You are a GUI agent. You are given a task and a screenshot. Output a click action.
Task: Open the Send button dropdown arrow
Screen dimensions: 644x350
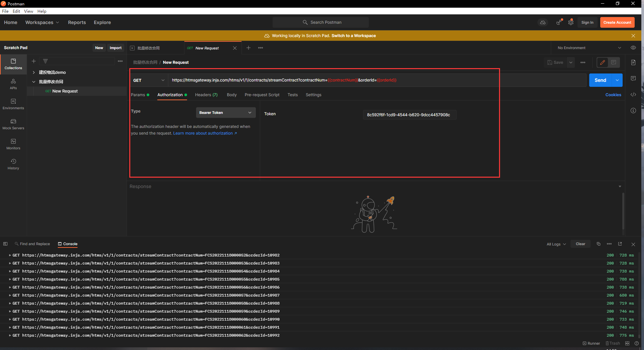click(617, 80)
